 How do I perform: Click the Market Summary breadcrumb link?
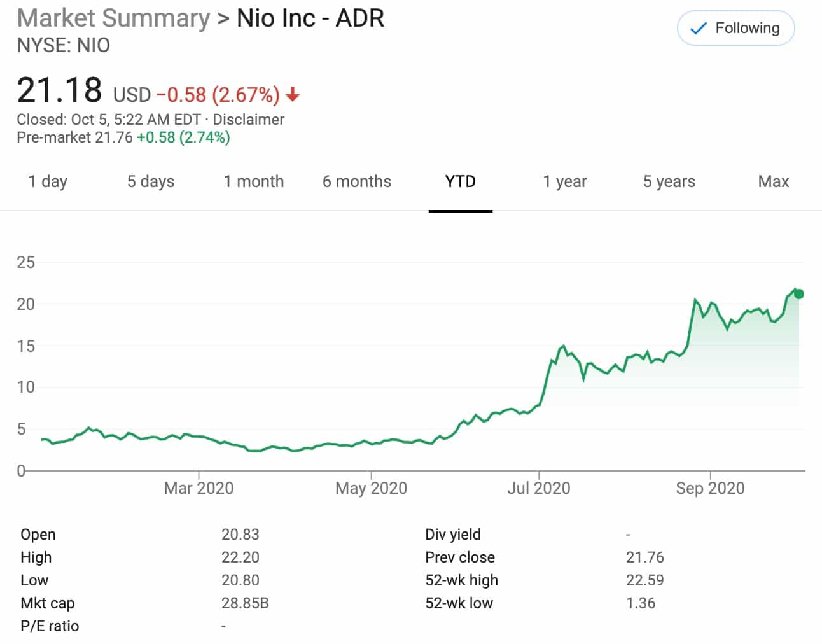(113, 18)
